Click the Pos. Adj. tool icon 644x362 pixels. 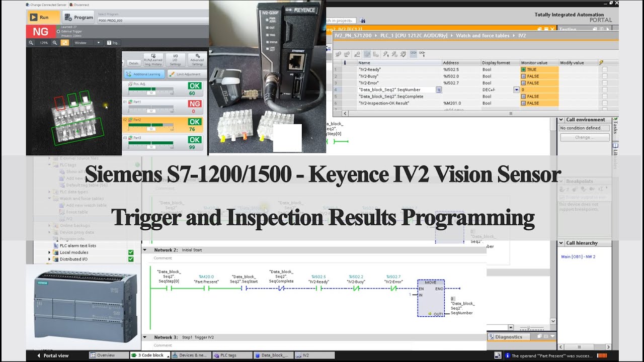pos(130,84)
